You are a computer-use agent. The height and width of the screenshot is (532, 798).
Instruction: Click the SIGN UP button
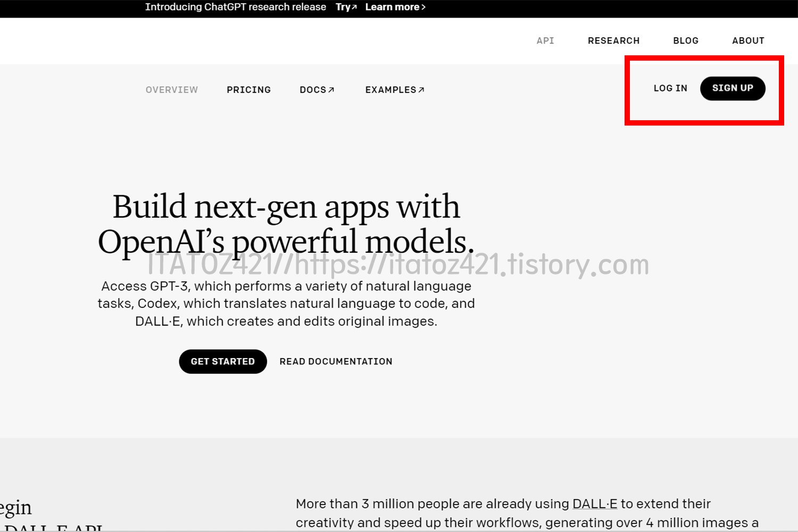(x=733, y=88)
